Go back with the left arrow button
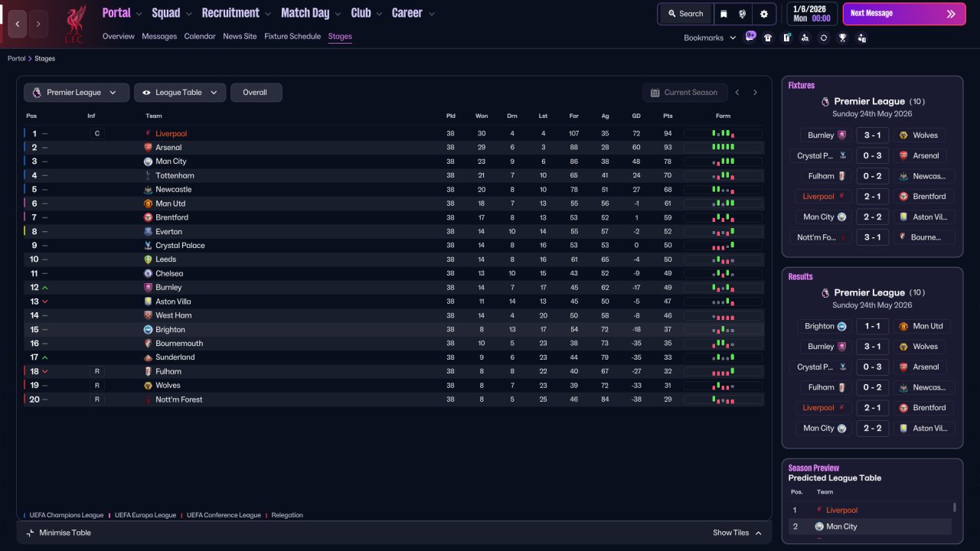The width and height of the screenshot is (980, 551). pyautogui.click(x=18, y=24)
